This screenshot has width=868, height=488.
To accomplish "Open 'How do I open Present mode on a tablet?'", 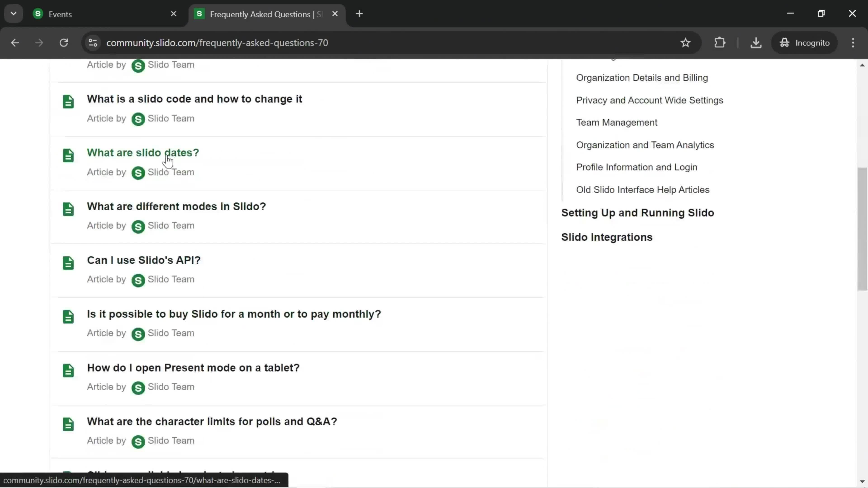I will click(193, 368).
